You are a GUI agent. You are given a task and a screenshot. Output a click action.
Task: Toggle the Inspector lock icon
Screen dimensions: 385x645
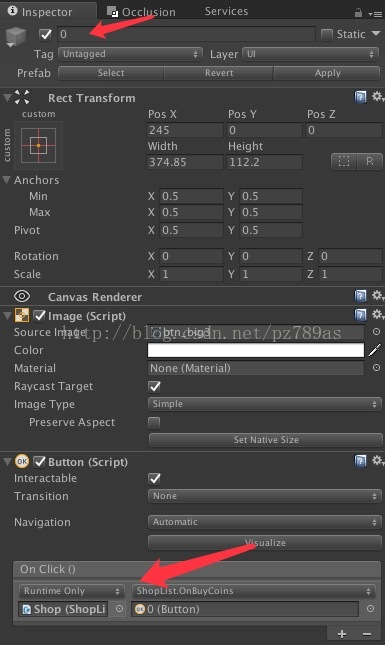click(x=358, y=13)
